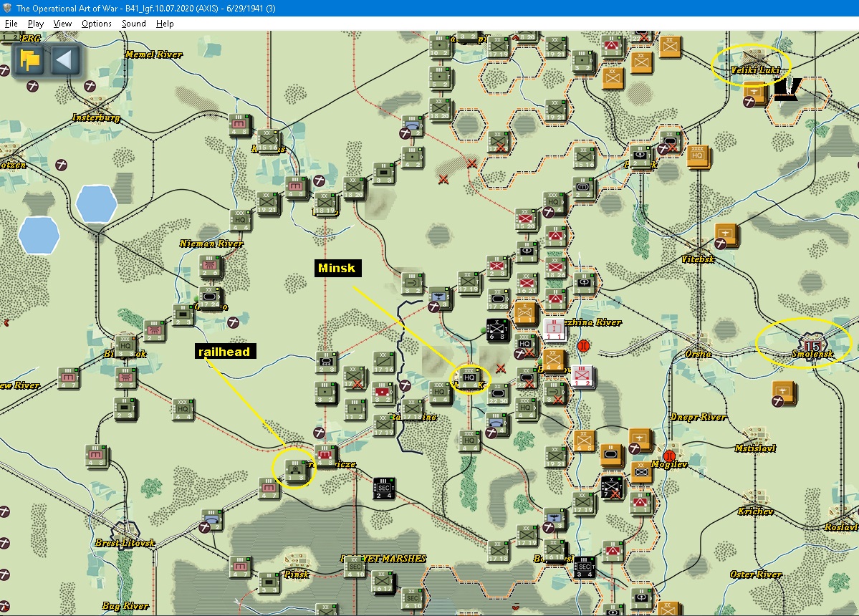Image resolution: width=859 pixels, height=616 pixels.
Task: Open the Help menu
Action: 165,24
